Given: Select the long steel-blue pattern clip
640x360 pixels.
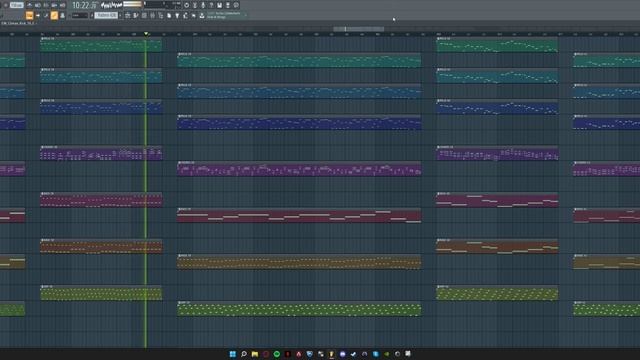Looking at the screenshot, I should point(299,91).
